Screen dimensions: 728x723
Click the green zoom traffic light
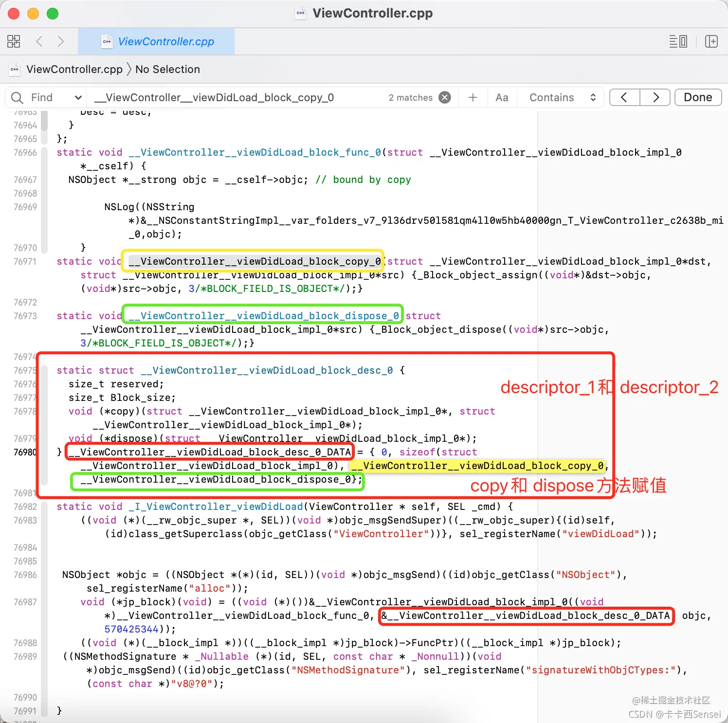pyautogui.click(x=52, y=14)
